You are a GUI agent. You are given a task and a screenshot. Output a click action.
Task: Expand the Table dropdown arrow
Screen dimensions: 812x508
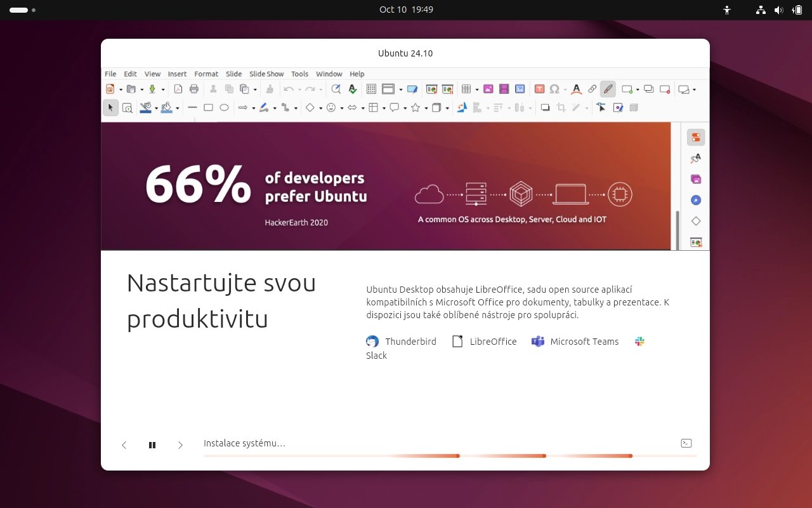[x=476, y=90]
